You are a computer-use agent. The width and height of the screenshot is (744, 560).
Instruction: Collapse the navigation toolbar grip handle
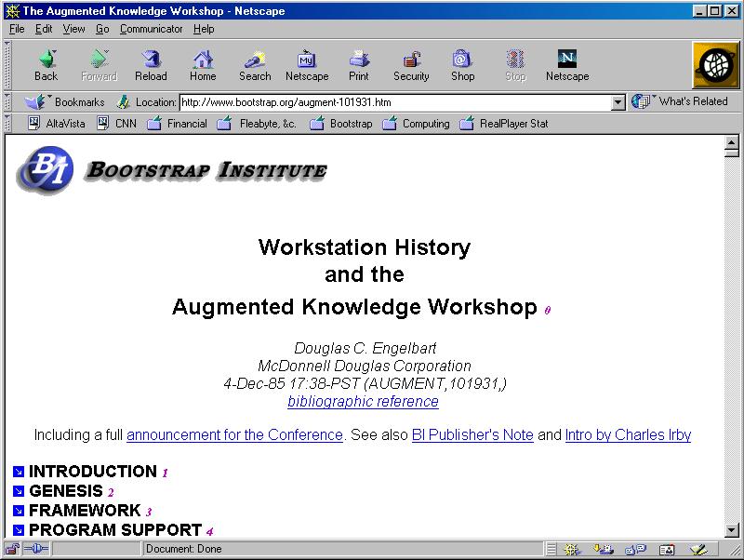[x=7, y=65]
